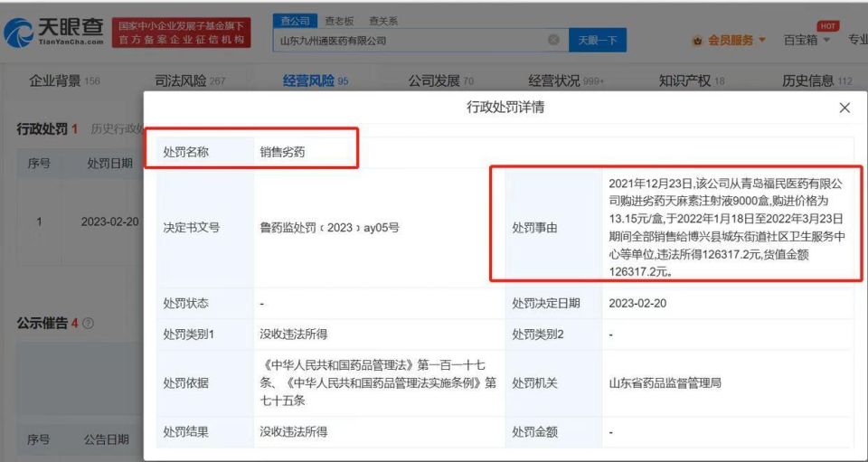
Task: Open the 历史信息 tab
Action: [x=817, y=80]
